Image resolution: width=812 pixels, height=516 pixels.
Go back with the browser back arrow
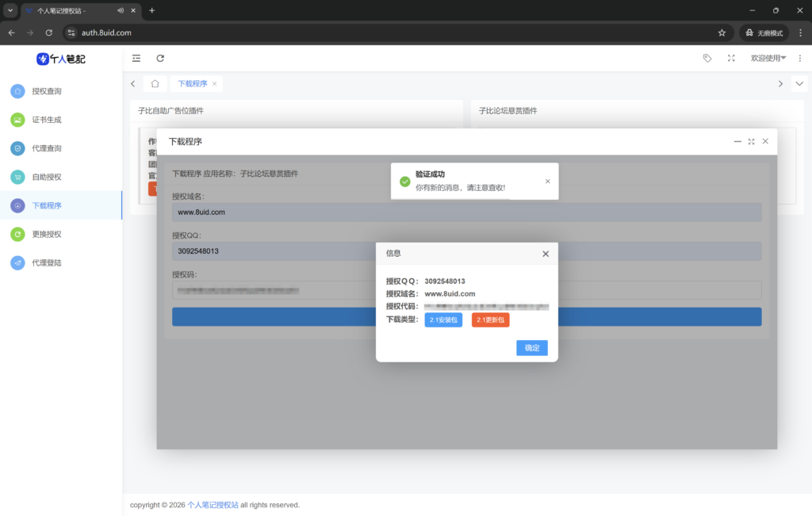point(11,32)
